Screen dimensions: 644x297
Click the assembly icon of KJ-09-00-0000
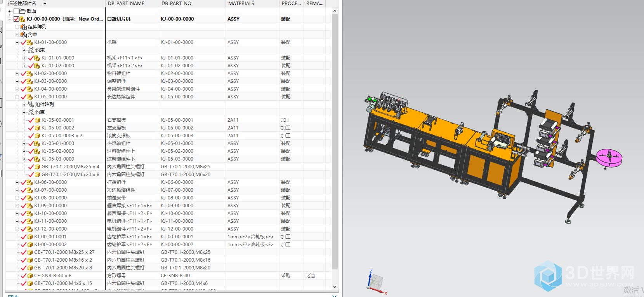point(30,206)
